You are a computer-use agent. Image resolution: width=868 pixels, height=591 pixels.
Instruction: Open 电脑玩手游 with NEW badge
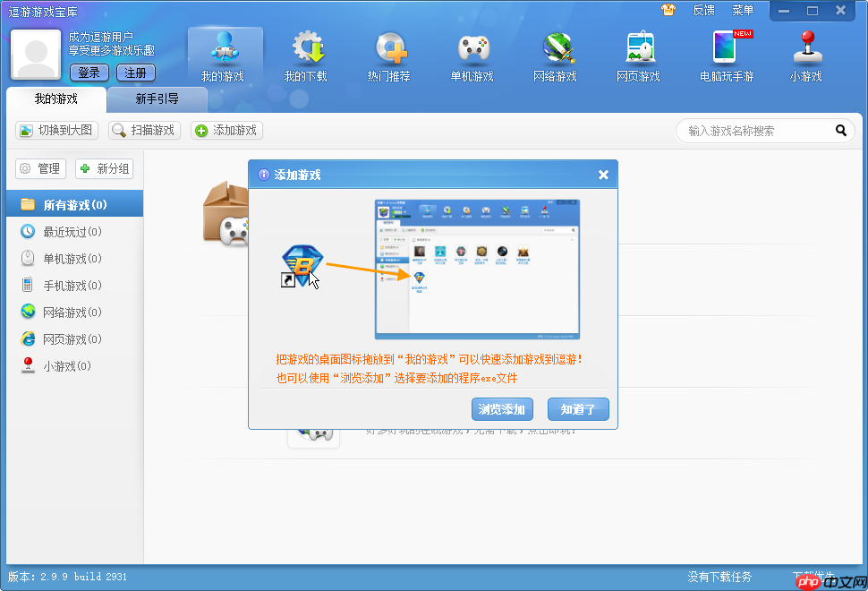coord(727,57)
